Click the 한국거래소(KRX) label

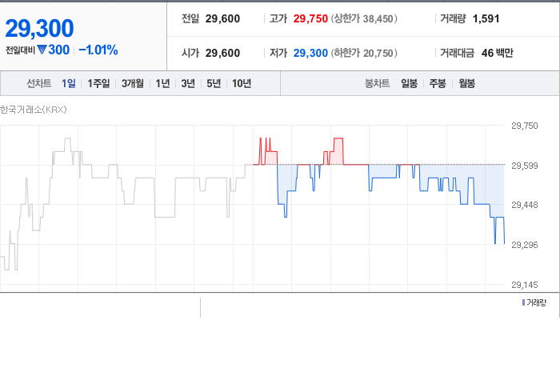[x=34, y=110]
